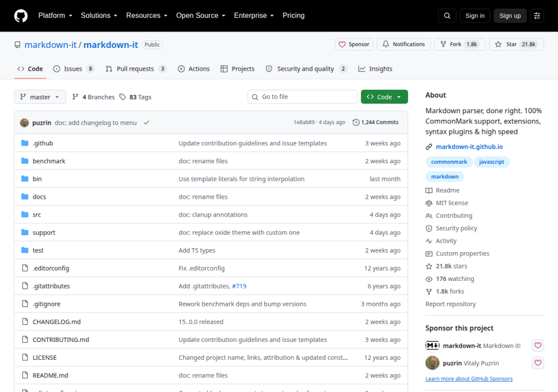Click the Go to file search field
Screen dimensions: 558x392
302,97
